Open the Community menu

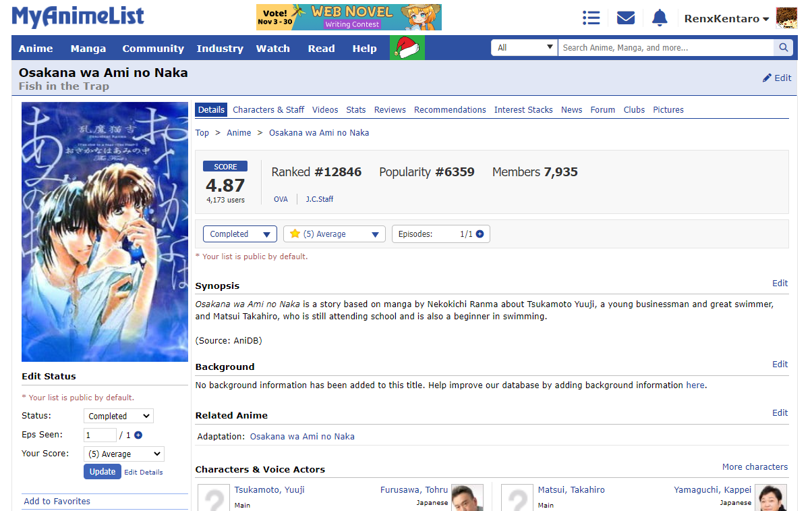(153, 49)
